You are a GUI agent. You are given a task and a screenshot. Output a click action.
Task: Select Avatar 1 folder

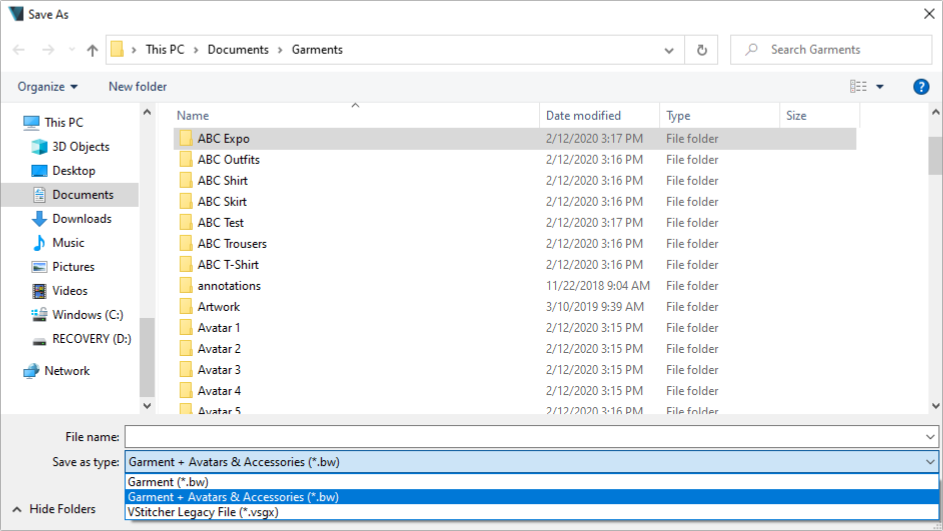tap(219, 328)
